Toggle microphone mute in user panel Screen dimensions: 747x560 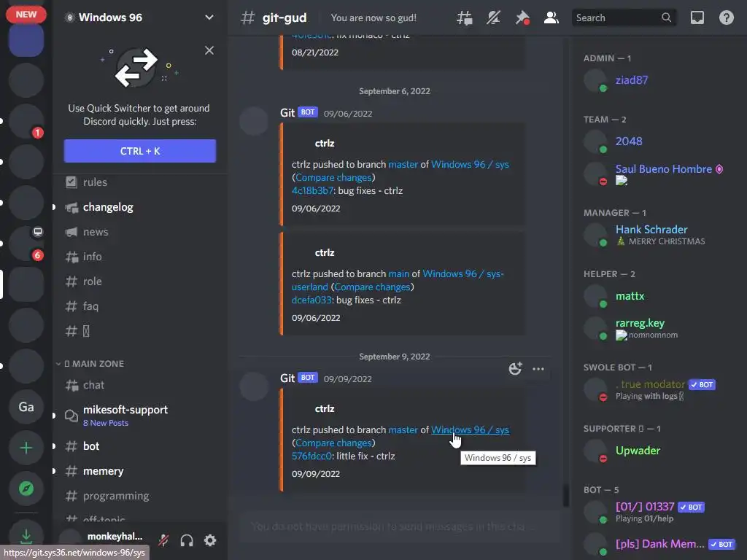point(163,540)
